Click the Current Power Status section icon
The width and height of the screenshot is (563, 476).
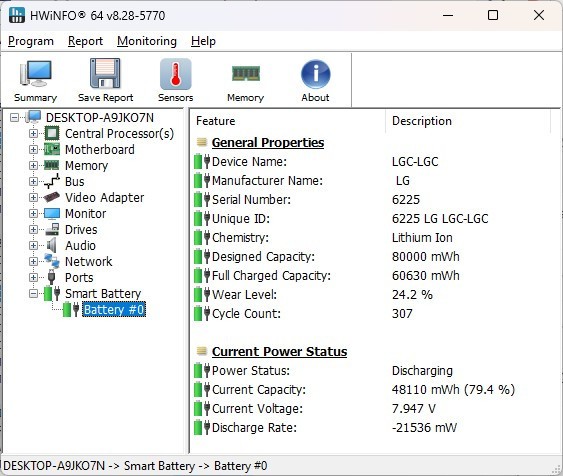point(202,351)
